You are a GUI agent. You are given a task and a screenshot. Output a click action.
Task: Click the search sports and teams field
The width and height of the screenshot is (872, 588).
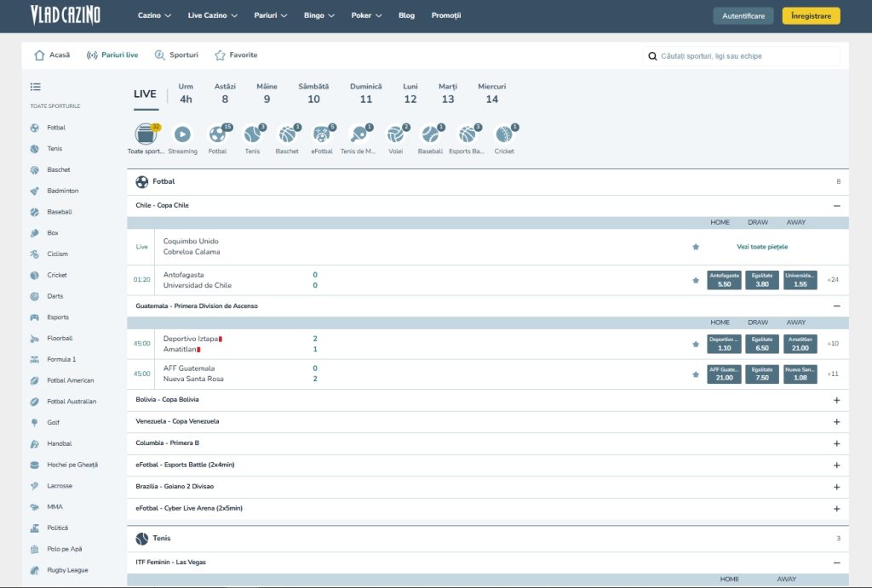coord(742,56)
